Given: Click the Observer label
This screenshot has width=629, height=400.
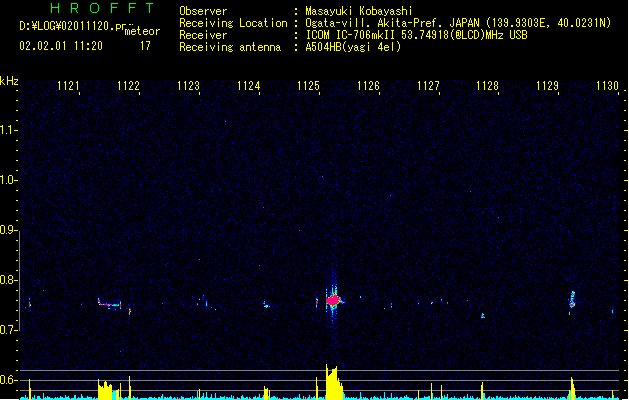Looking at the screenshot, I should click(x=203, y=11).
